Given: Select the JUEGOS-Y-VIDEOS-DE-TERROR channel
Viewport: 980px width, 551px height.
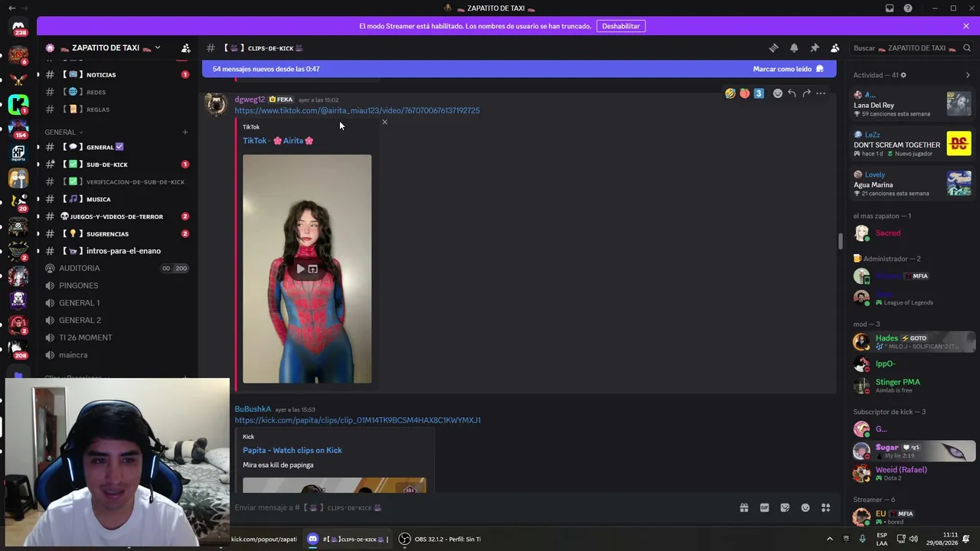Looking at the screenshot, I should click(x=117, y=217).
